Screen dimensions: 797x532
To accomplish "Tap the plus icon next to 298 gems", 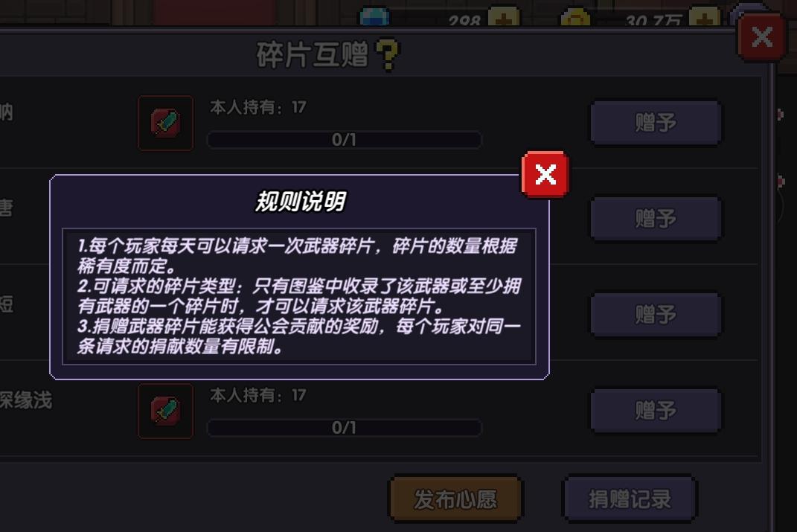I will (x=504, y=18).
